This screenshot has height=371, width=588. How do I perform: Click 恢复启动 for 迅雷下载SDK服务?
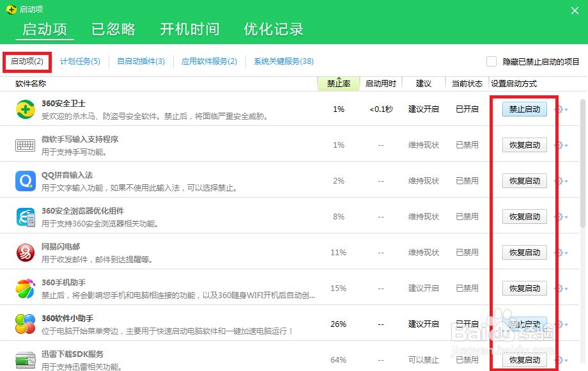coord(525,360)
